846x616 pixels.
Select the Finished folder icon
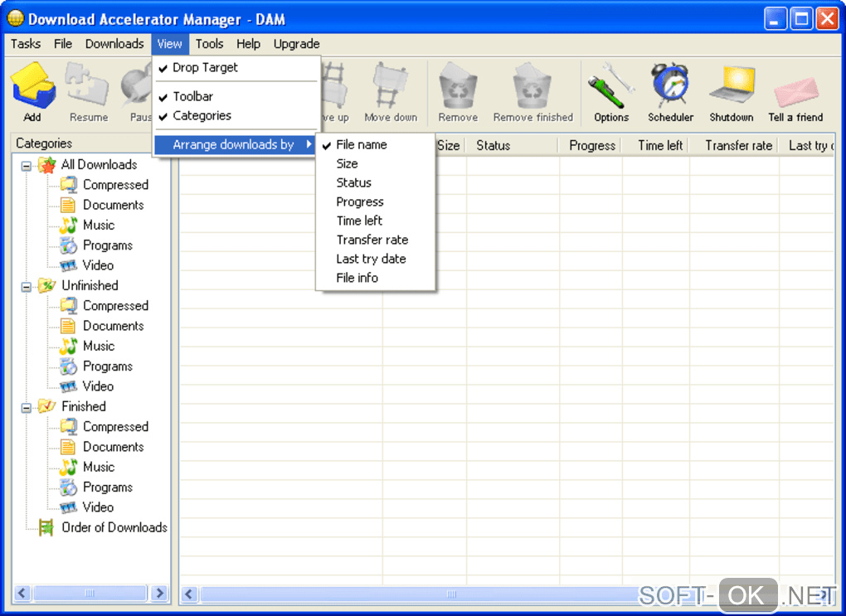click(47, 406)
